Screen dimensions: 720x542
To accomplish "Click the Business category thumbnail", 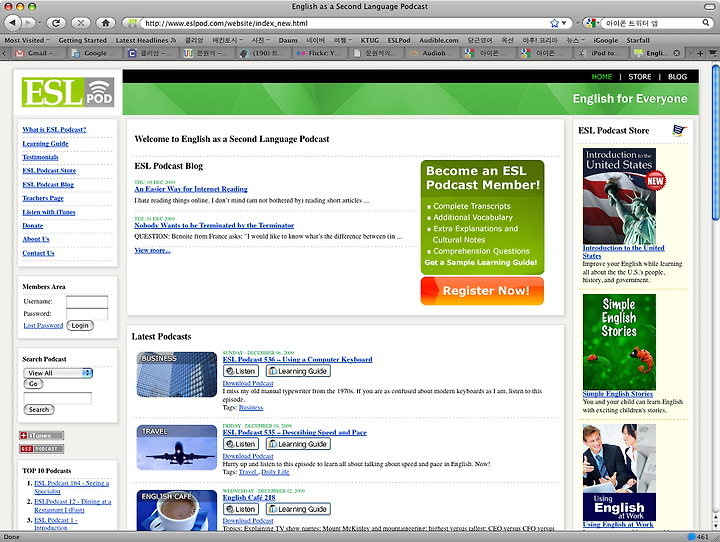I will pyautogui.click(x=177, y=374).
